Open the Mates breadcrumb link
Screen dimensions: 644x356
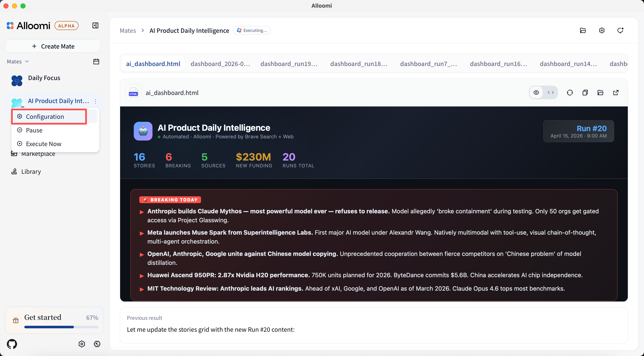click(128, 30)
